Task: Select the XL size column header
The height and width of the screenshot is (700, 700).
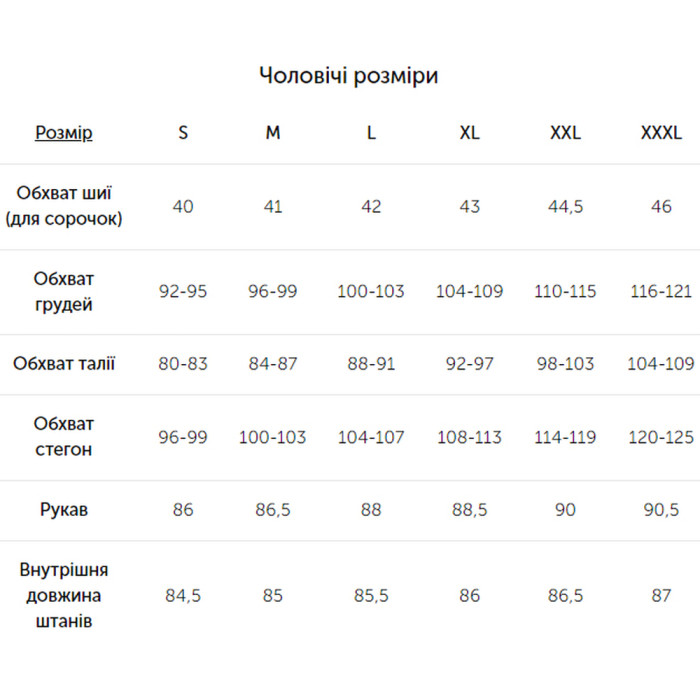Action: pos(469,132)
